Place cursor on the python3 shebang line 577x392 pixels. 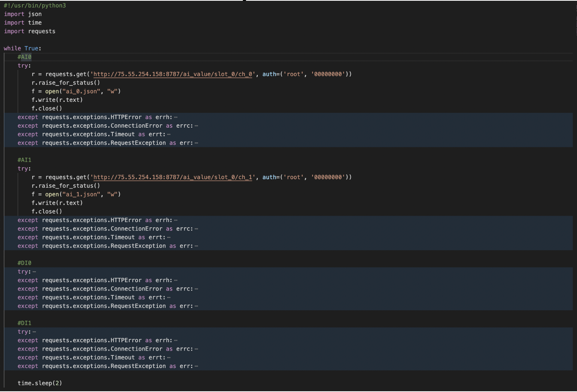[x=35, y=6]
